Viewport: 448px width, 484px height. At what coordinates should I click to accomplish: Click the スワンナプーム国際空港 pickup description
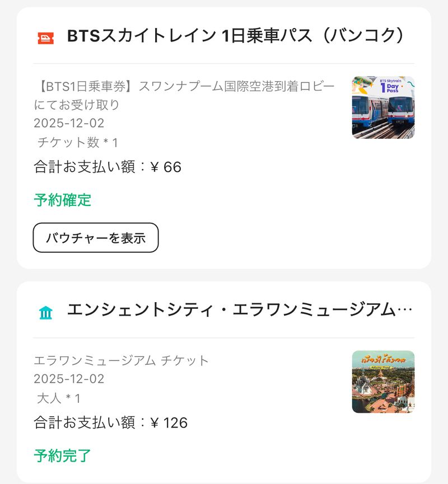tap(184, 95)
